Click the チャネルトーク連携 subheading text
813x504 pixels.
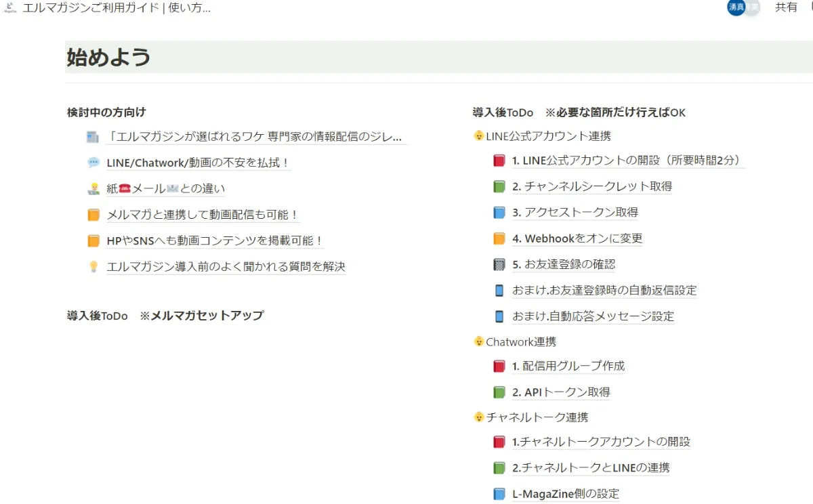pos(537,417)
